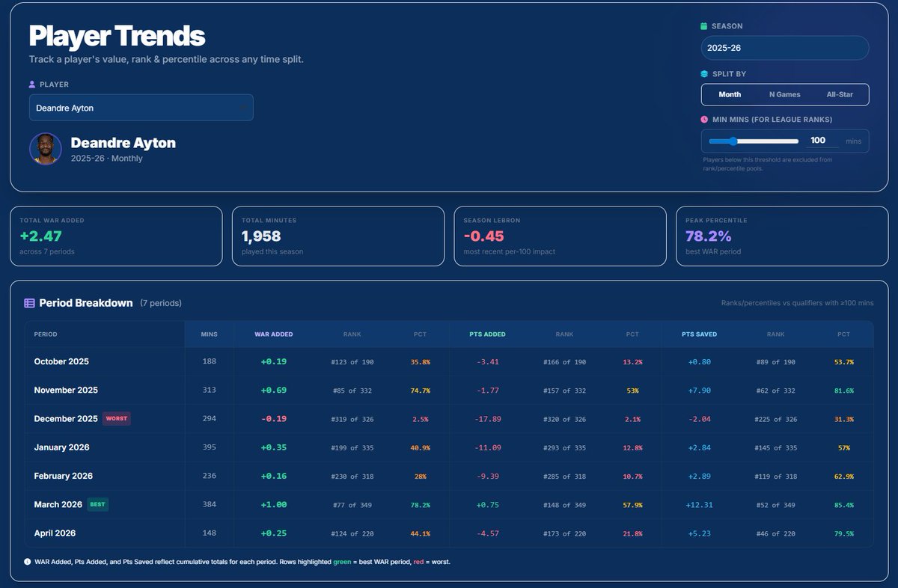Click the 74.7% percentile cell
Screen dimensions: 898x588
coord(420,391)
